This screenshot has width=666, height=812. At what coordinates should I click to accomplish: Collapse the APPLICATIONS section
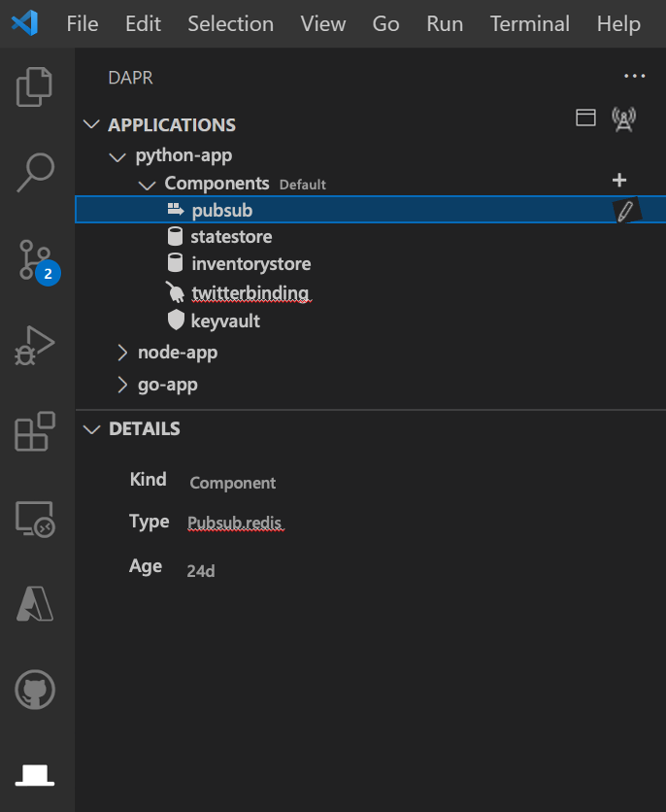pos(91,124)
